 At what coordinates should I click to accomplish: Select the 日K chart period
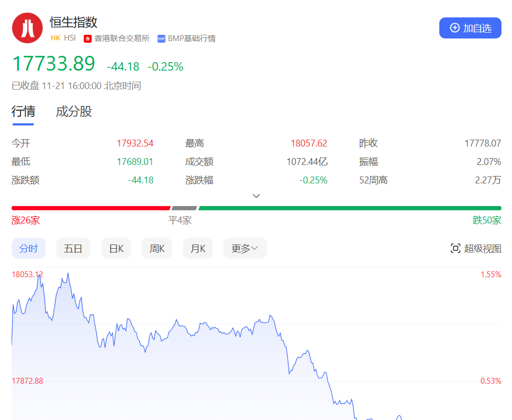(x=116, y=249)
